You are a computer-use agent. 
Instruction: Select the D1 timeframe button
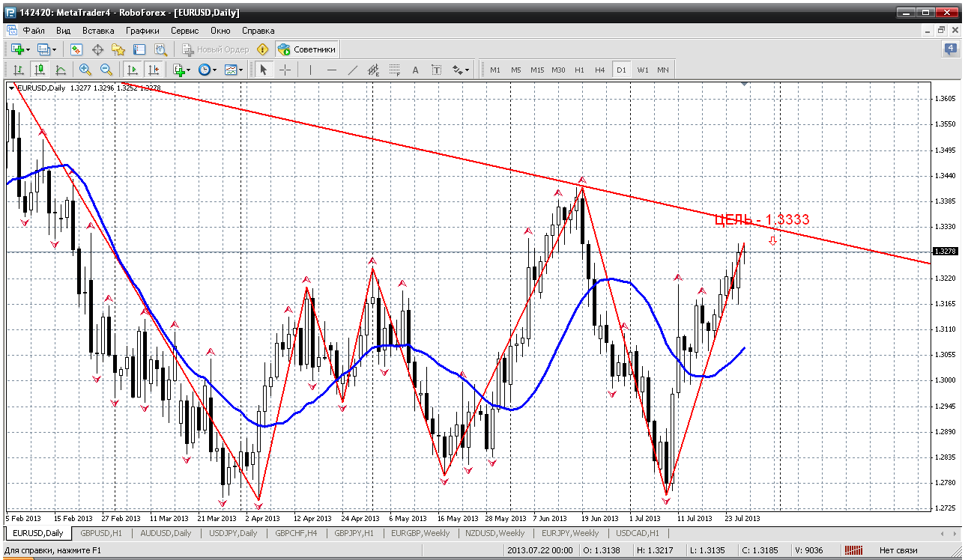(x=621, y=70)
